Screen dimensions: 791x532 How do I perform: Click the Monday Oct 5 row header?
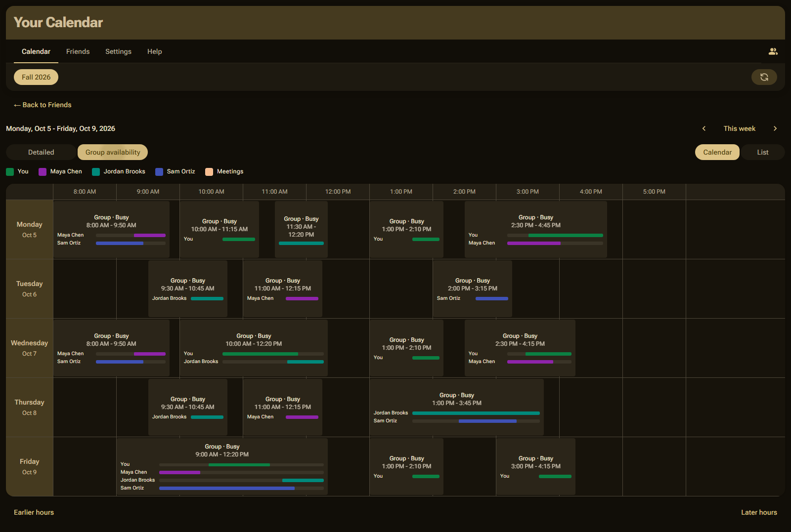30,229
